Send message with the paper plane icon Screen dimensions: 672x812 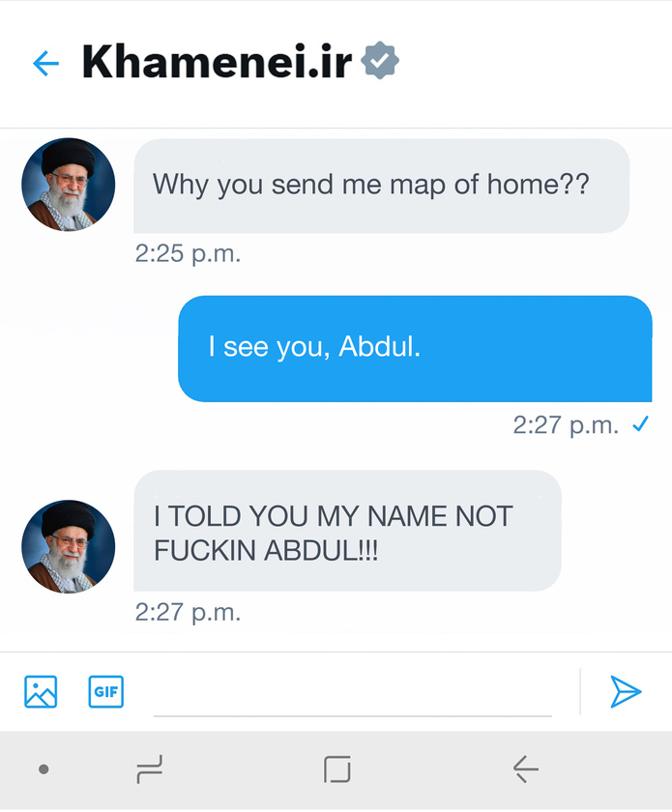626,691
